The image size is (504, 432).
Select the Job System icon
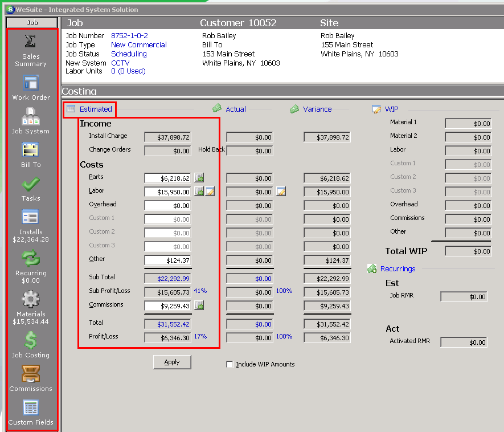[x=31, y=116]
